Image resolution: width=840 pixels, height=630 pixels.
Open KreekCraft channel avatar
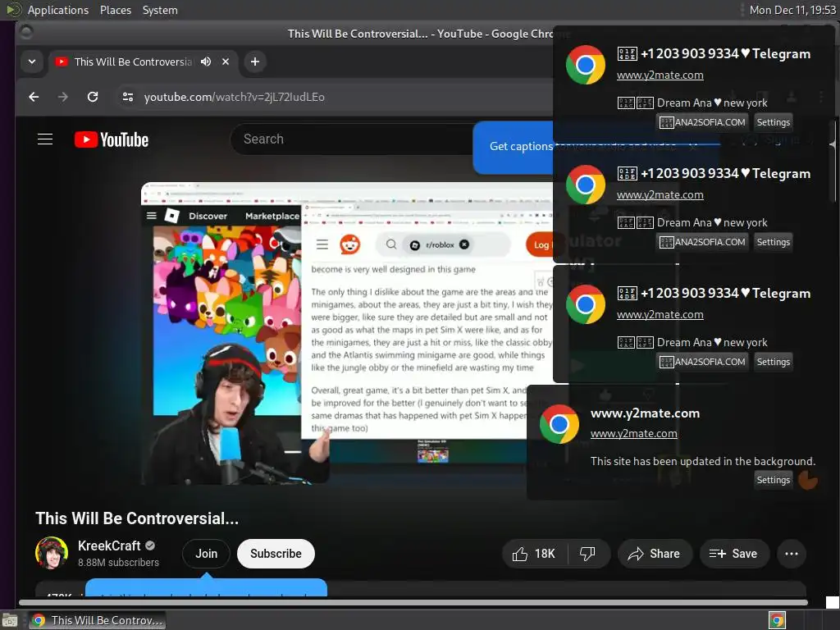(x=52, y=553)
